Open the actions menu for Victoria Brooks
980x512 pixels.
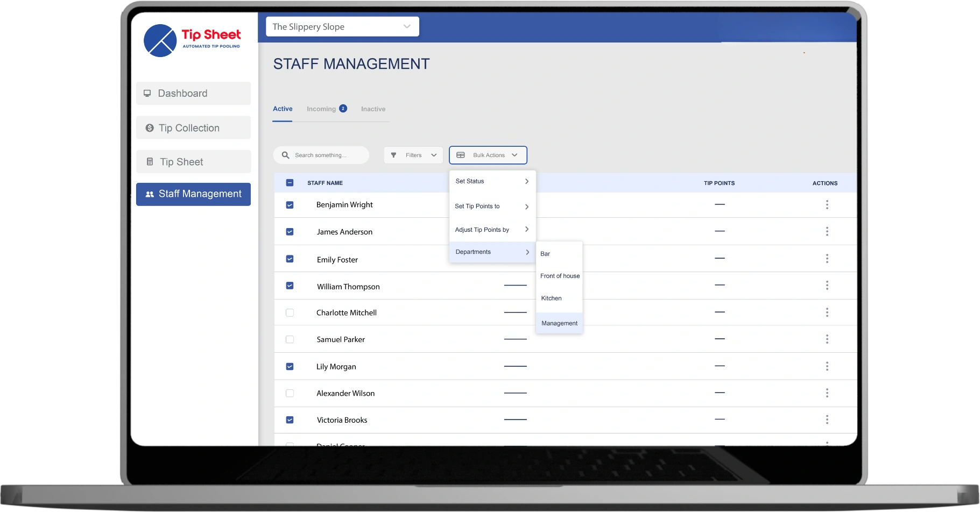(827, 419)
